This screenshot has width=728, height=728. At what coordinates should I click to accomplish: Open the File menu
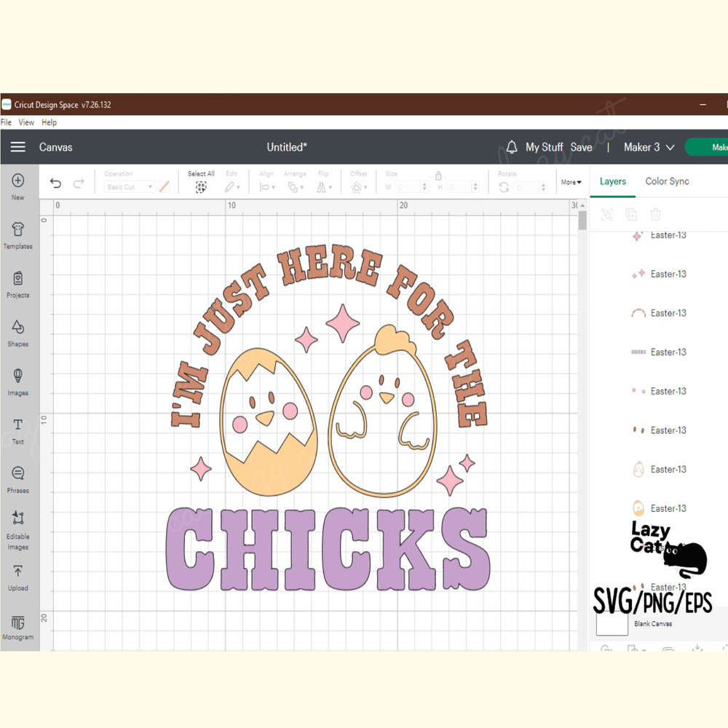pyautogui.click(x=6, y=122)
